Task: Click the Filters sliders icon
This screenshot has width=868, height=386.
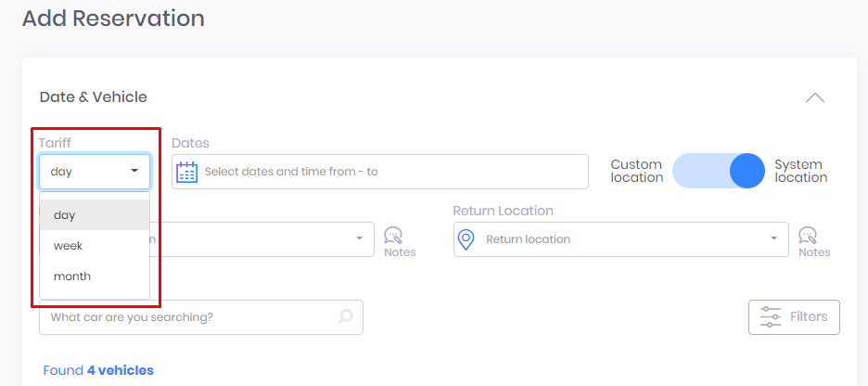Action: [x=771, y=317]
